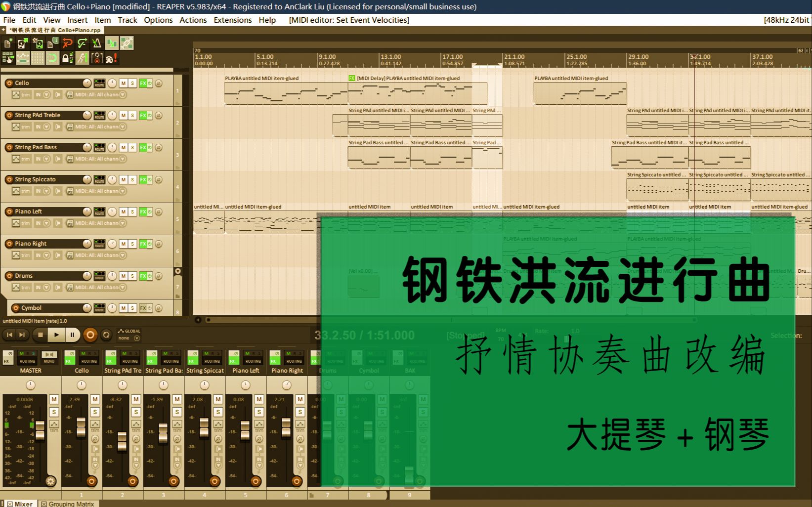Click the Open project toolbar icon
Screen dimensions: 812x507
coord(23,43)
